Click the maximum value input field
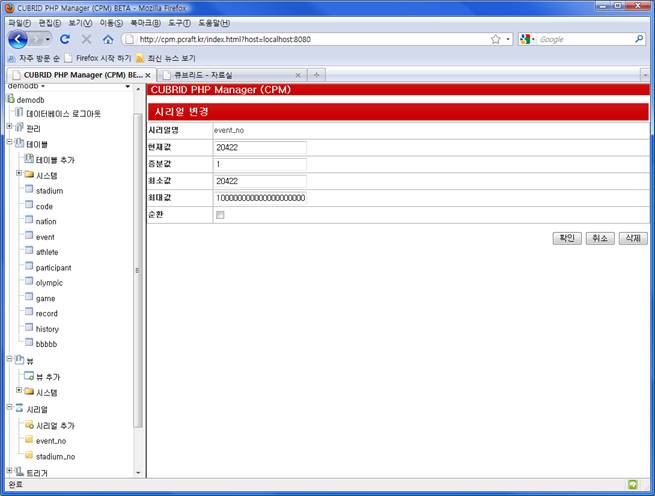Viewport: 655px width, 496px height. pos(260,198)
